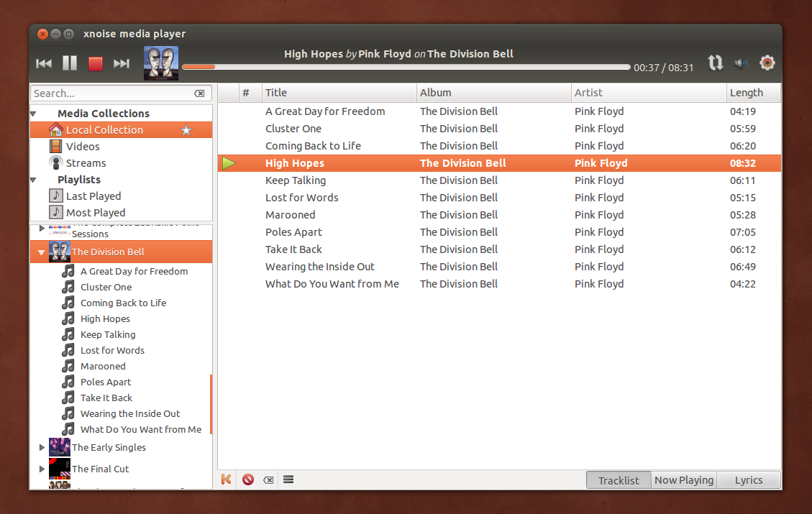Select the pause playback icon
The image size is (812, 514).
pos(69,63)
